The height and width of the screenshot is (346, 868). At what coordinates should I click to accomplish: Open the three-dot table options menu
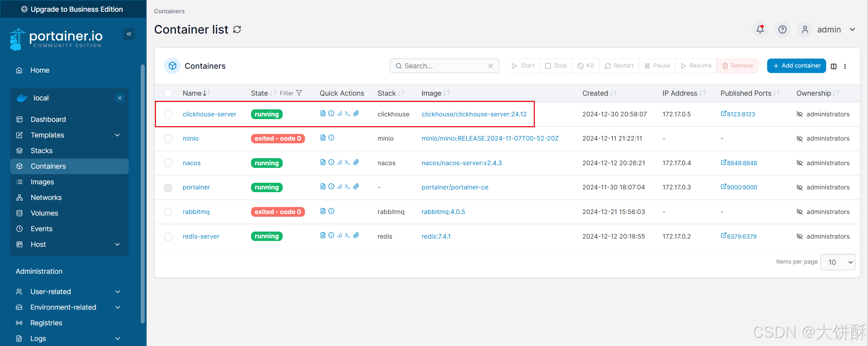(x=845, y=66)
